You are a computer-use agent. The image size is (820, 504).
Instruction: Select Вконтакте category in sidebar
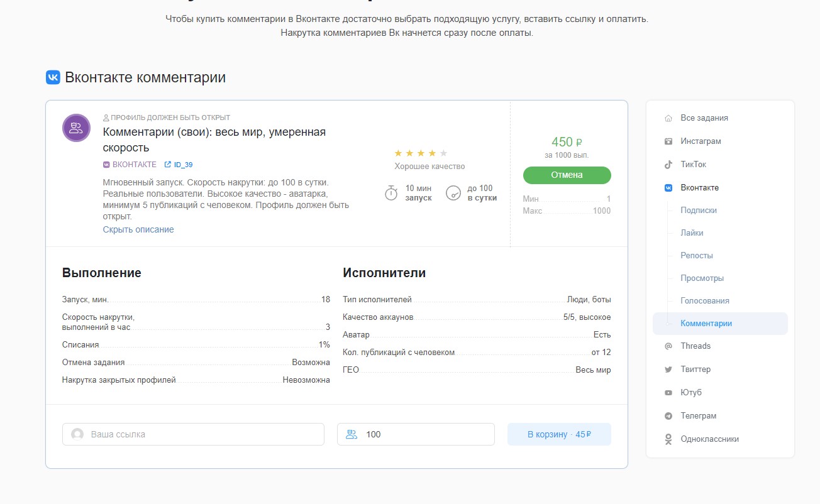click(699, 188)
